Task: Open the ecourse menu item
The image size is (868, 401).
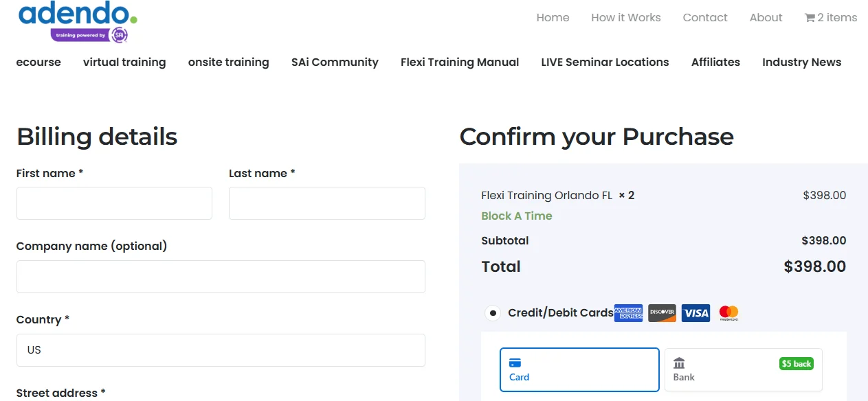Action: click(38, 62)
